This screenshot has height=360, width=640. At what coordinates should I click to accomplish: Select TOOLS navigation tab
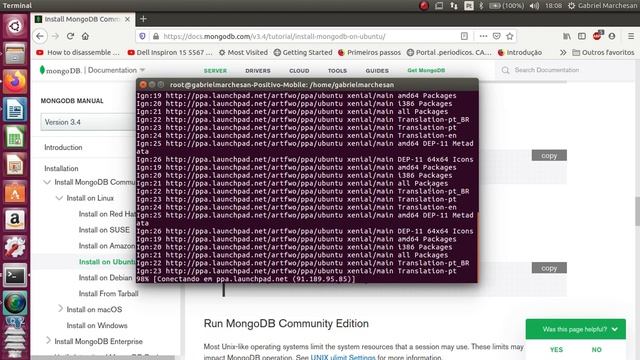click(337, 71)
